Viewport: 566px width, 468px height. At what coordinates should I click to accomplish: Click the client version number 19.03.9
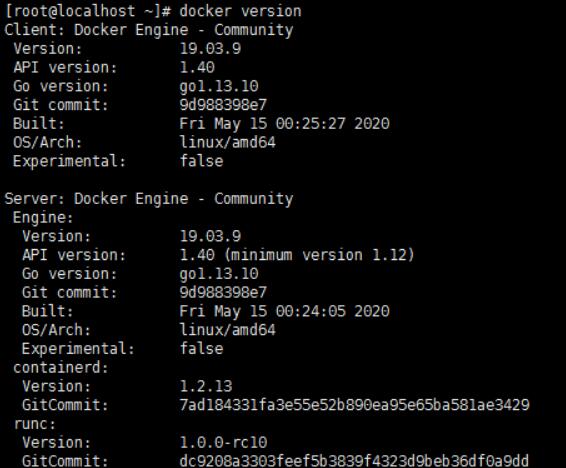tap(210, 49)
